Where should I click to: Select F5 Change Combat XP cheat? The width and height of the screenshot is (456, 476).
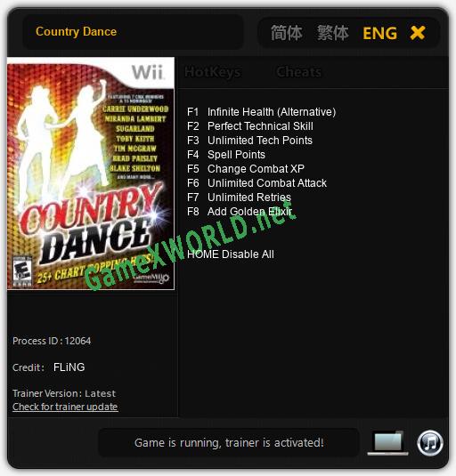pos(246,169)
